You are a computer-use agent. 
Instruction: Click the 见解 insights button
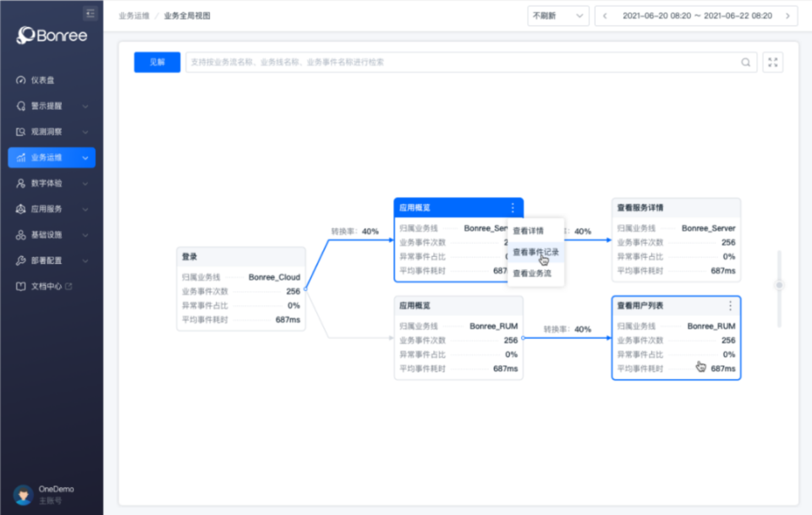coord(156,62)
